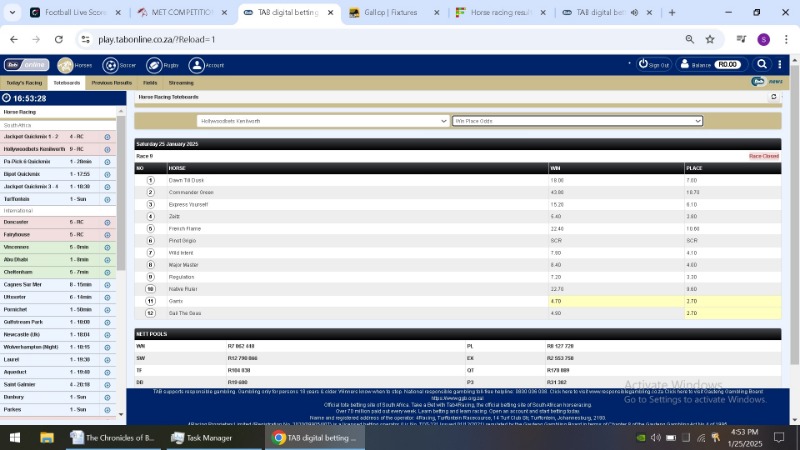Click the search magnifier icon
The height and width of the screenshot is (450, 800).
762,64
